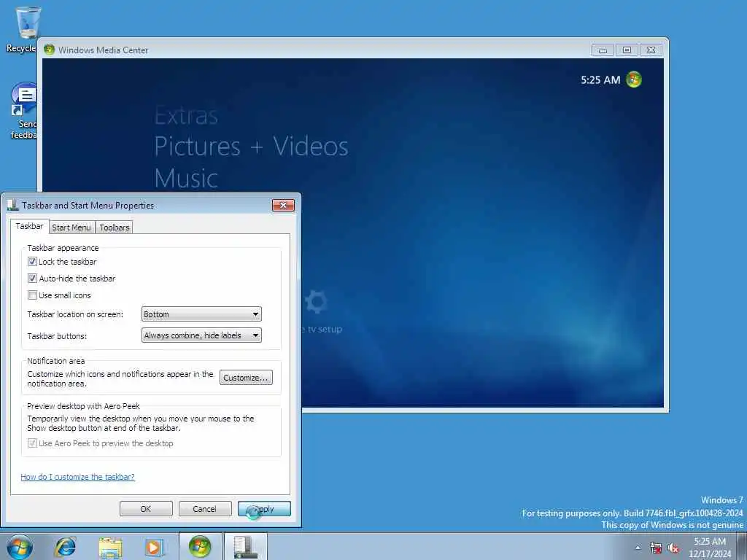Click the Windows Media Center title icon
This screenshot has width=747, height=560.
point(49,50)
